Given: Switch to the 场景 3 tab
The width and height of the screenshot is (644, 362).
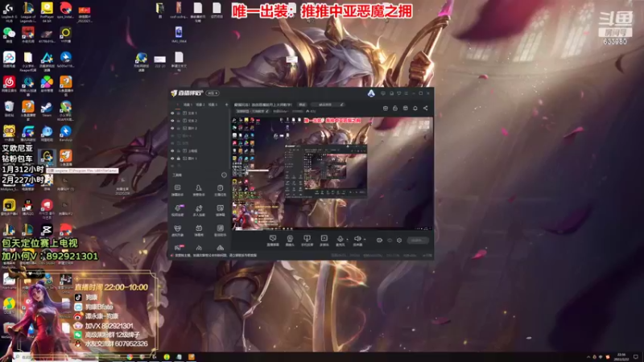Looking at the screenshot, I should pyautogui.click(x=213, y=105).
